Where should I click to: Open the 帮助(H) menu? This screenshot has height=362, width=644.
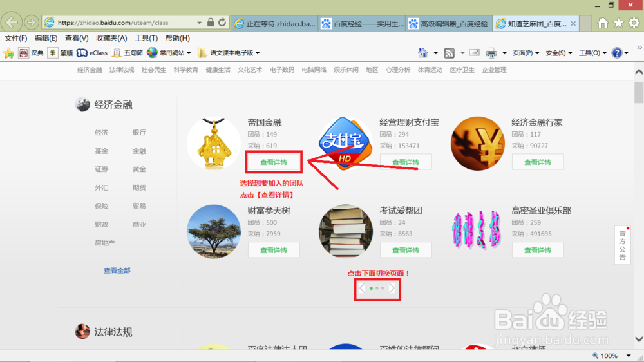coord(178,38)
